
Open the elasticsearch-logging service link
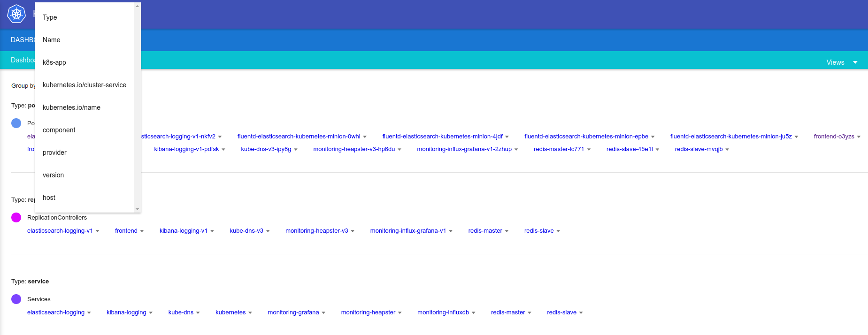56,312
